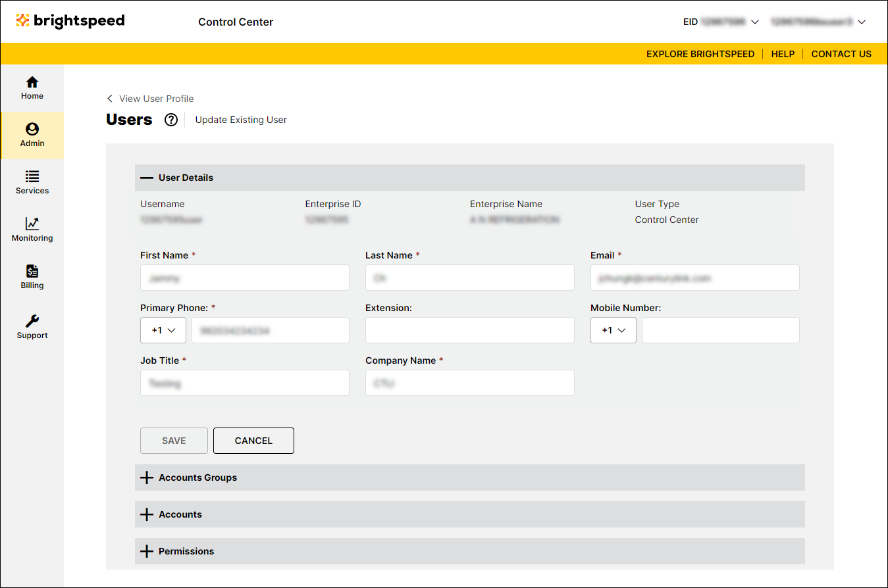Click the Job Title field
Image resolution: width=888 pixels, height=588 pixels.
click(245, 383)
